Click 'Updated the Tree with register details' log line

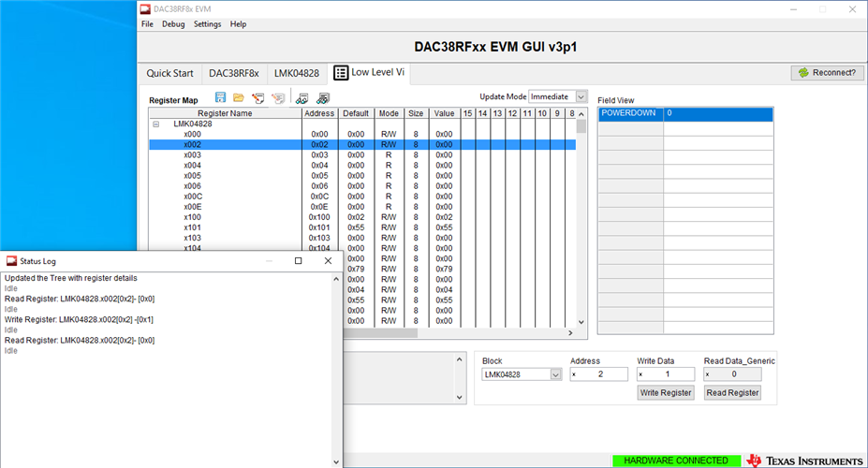(x=71, y=278)
